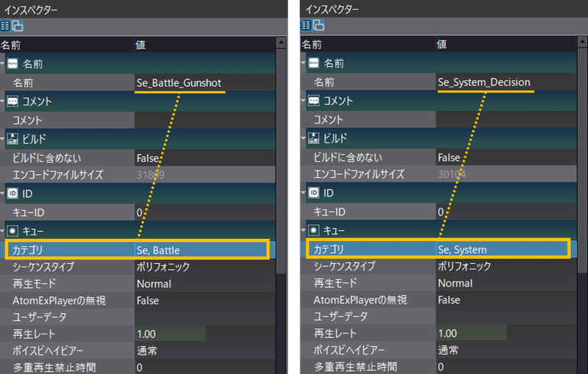Click 再生モード Normal value in left inspector
The height and width of the screenshot is (374, 588).
click(205, 284)
